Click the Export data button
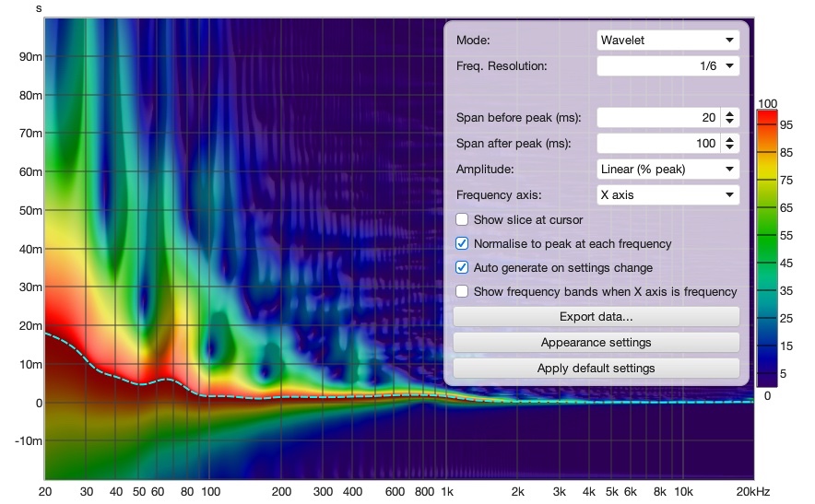Screen dimensions: 815x504 596,316
